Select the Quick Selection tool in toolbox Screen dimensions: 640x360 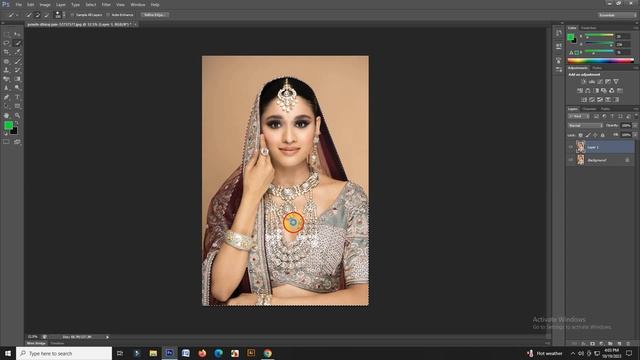coord(17,43)
